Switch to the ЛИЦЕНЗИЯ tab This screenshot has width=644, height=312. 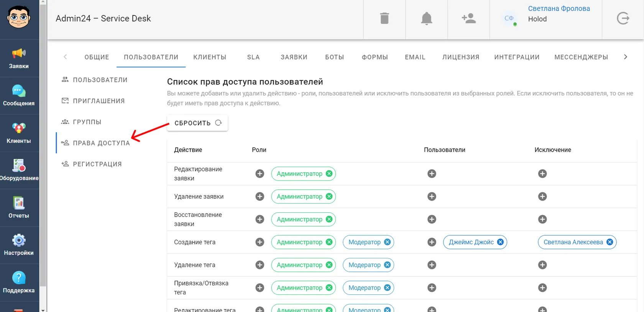point(461,57)
